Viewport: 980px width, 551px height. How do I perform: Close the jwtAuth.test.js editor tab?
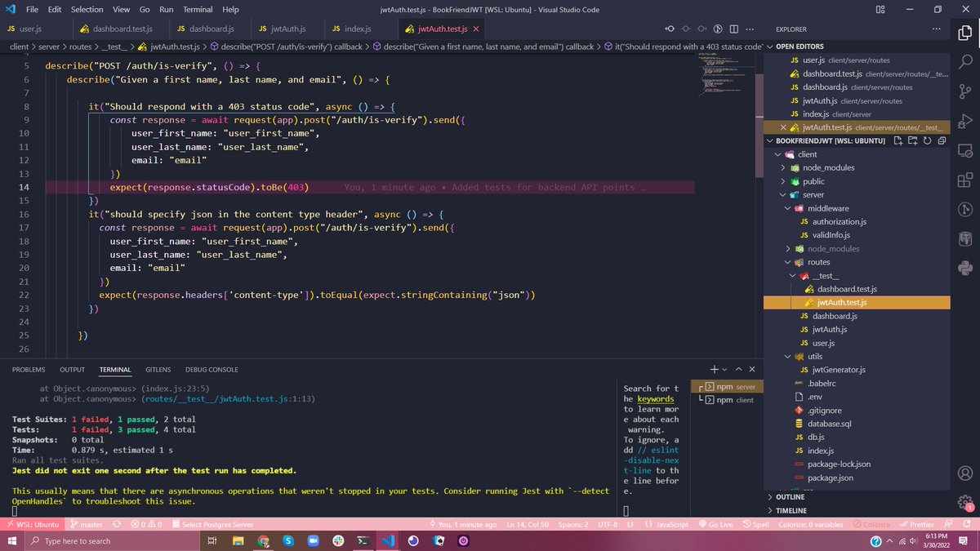click(x=476, y=29)
